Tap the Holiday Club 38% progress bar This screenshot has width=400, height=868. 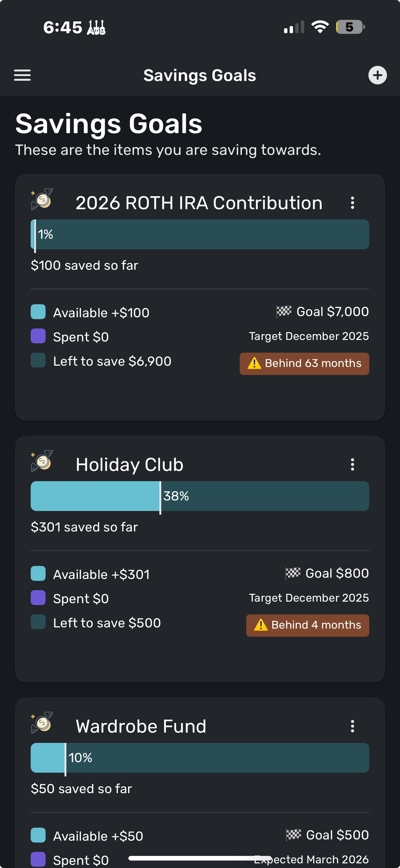click(200, 496)
